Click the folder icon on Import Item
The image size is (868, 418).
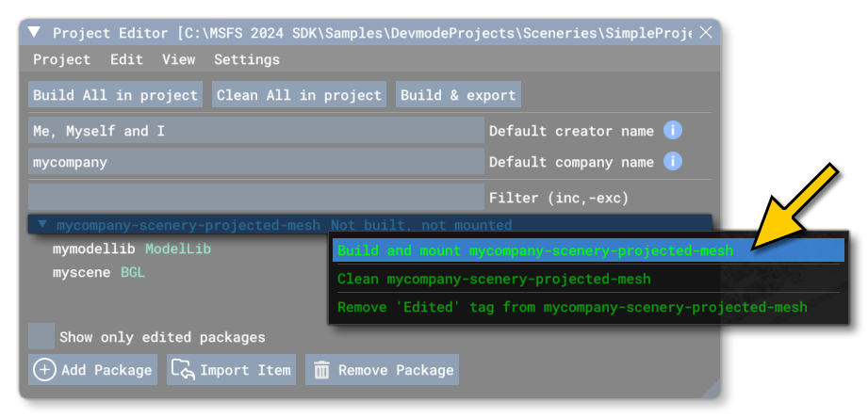pyautogui.click(x=183, y=370)
